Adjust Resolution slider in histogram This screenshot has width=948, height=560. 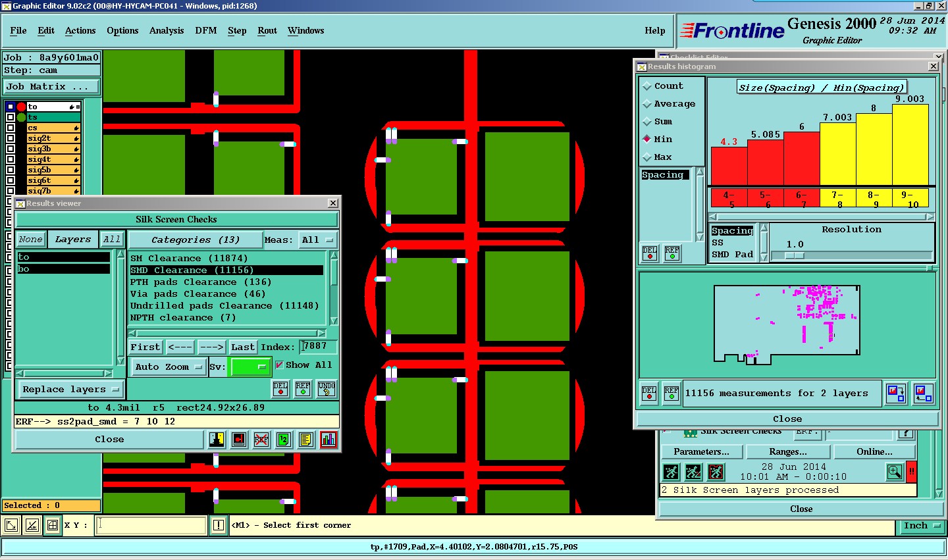795,255
